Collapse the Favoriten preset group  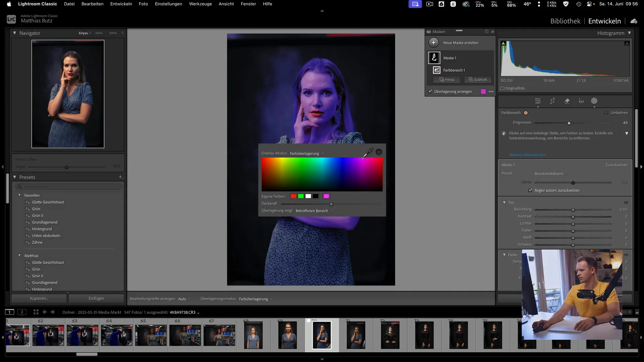coord(19,195)
